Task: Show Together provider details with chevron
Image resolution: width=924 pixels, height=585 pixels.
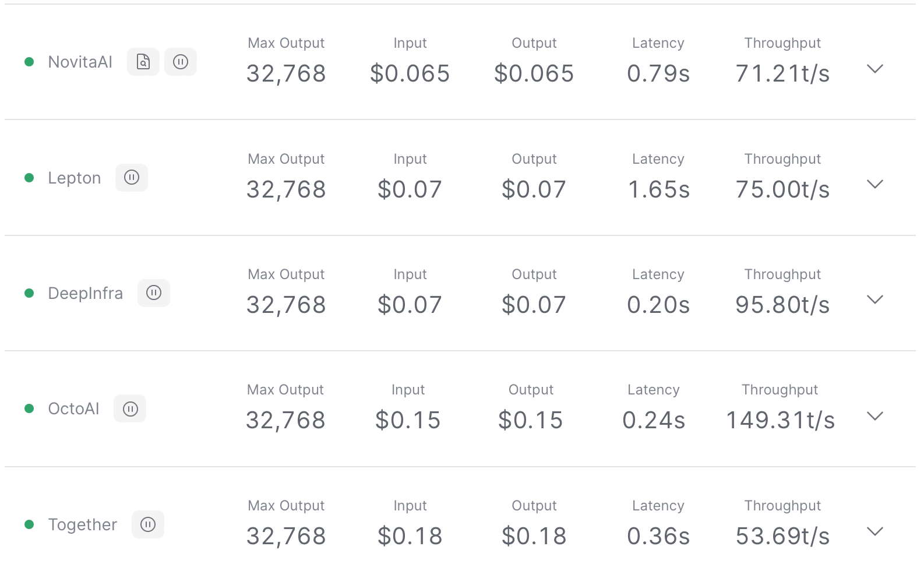Action: (x=874, y=531)
